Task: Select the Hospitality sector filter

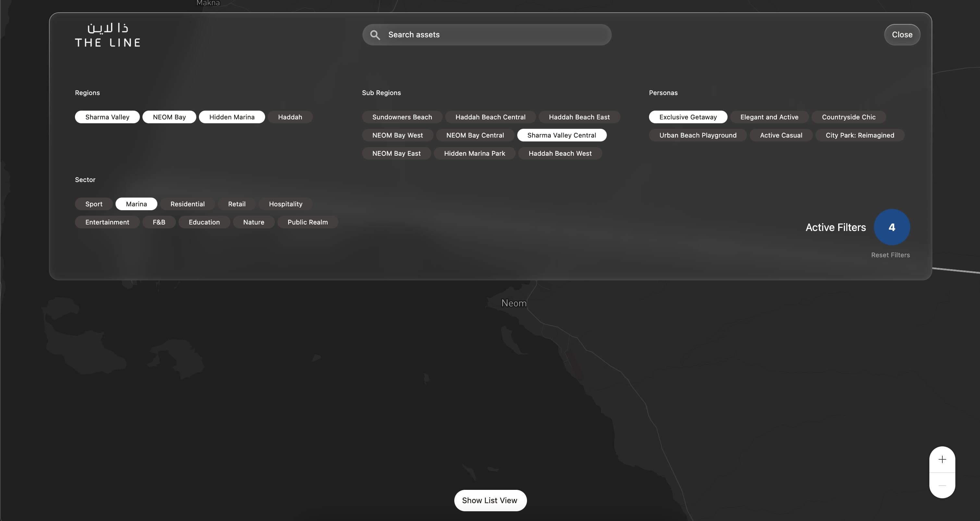Action: coord(285,204)
